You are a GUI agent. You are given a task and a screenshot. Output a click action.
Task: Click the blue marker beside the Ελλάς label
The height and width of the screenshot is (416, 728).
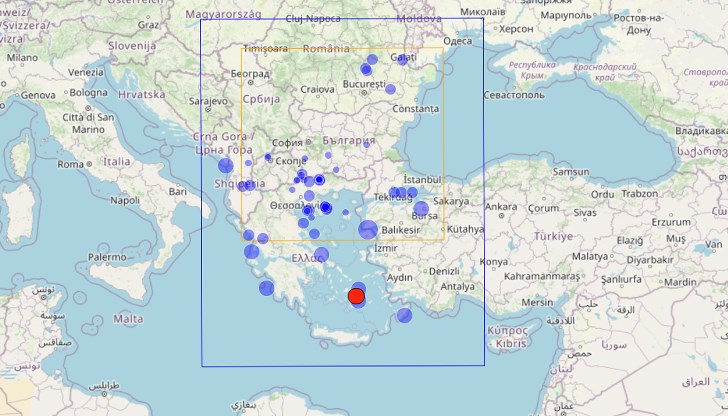click(323, 256)
